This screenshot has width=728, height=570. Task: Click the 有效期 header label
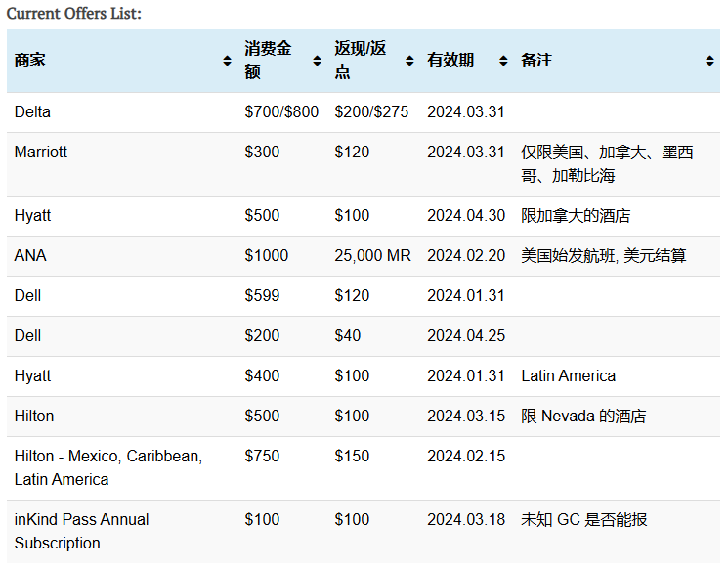[x=450, y=61]
